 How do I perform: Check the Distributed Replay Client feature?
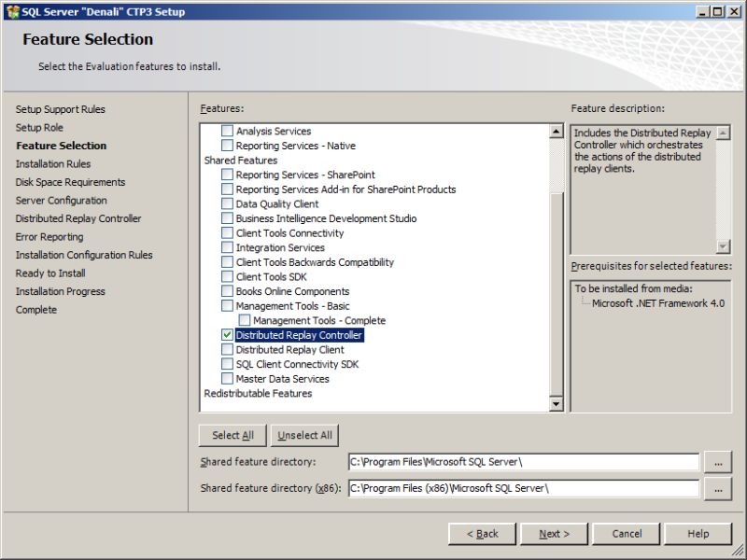pyautogui.click(x=227, y=350)
